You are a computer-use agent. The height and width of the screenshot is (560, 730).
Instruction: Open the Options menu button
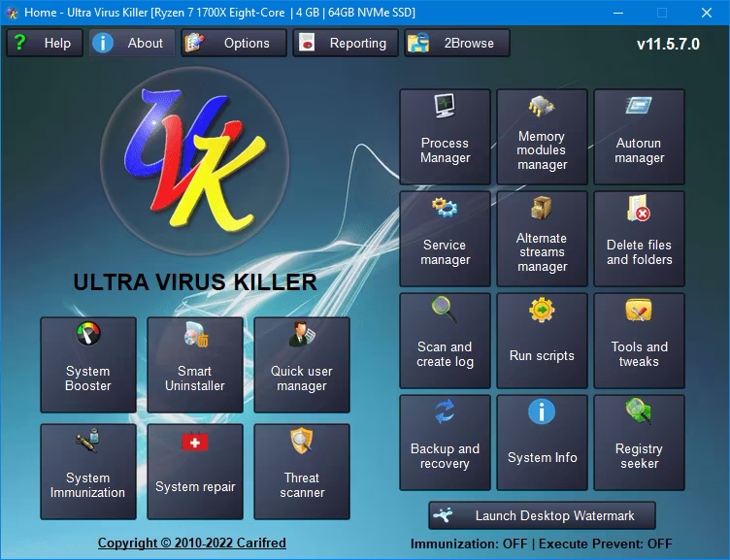[x=234, y=43]
